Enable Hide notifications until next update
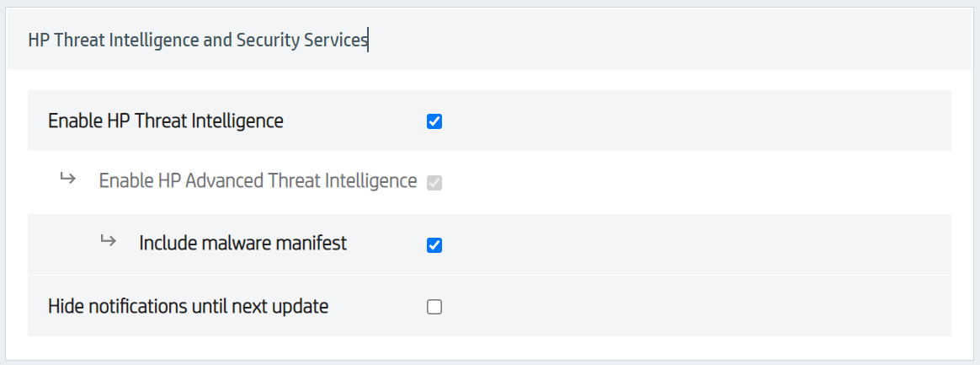Viewport: 980px width, 365px height. (434, 307)
